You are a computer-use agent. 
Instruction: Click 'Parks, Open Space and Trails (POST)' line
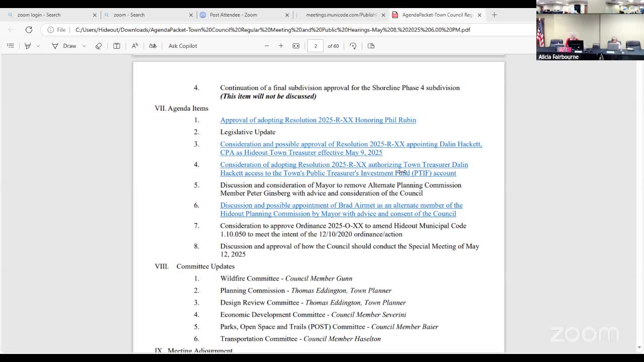tap(329, 327)
